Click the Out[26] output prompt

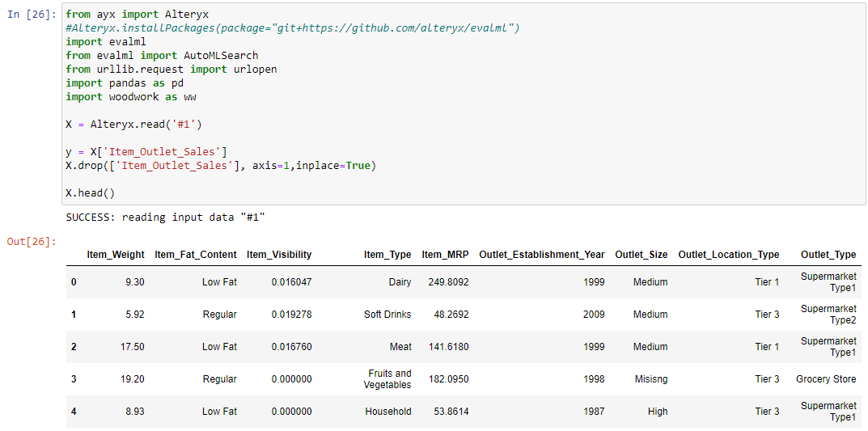coord(32,242)
